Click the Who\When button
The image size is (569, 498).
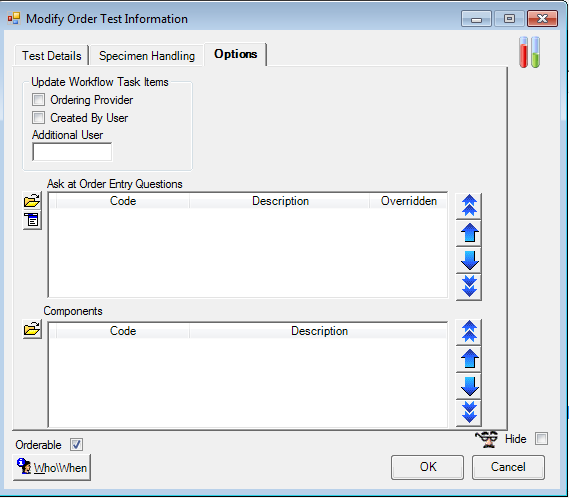pyautogui.click(x=52, y=468)
